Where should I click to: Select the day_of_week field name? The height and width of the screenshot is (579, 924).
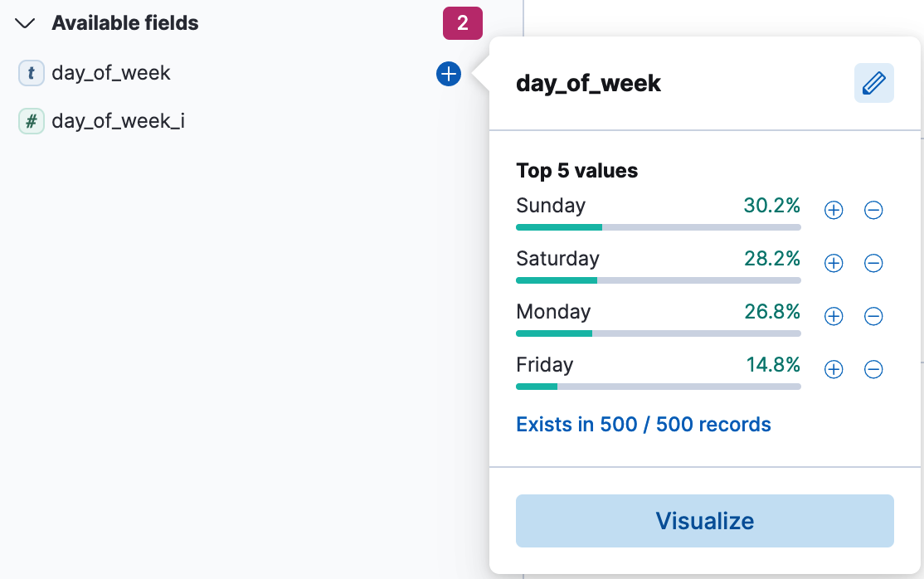coord(112,73)
